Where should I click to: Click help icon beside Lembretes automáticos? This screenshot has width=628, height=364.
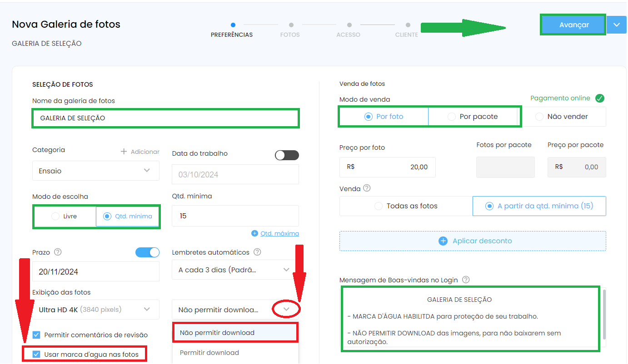(257, 252)
